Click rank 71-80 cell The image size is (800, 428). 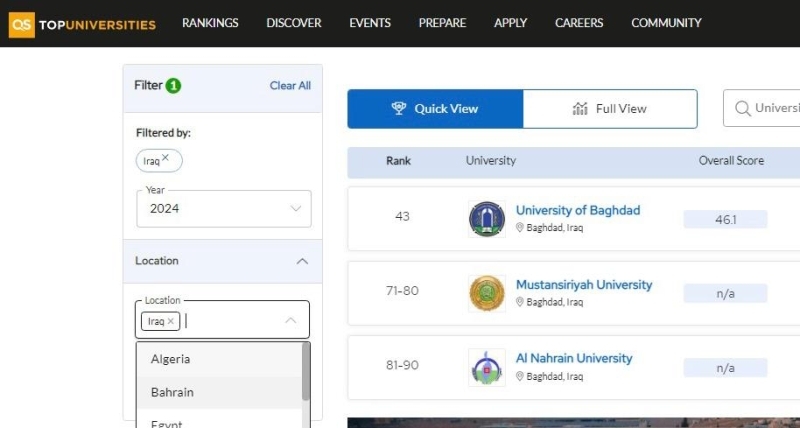click(x=403, y=291)
